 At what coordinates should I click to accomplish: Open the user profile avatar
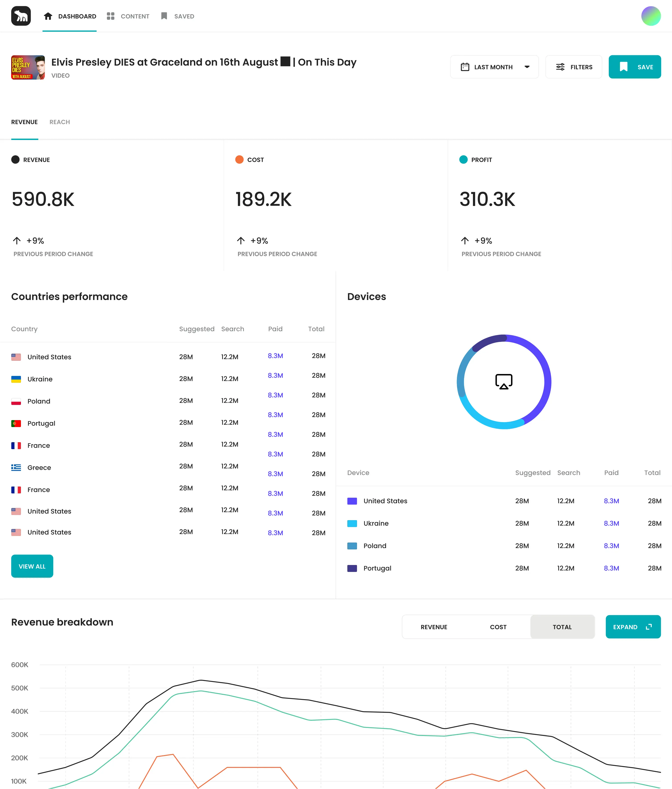[651, 16]
